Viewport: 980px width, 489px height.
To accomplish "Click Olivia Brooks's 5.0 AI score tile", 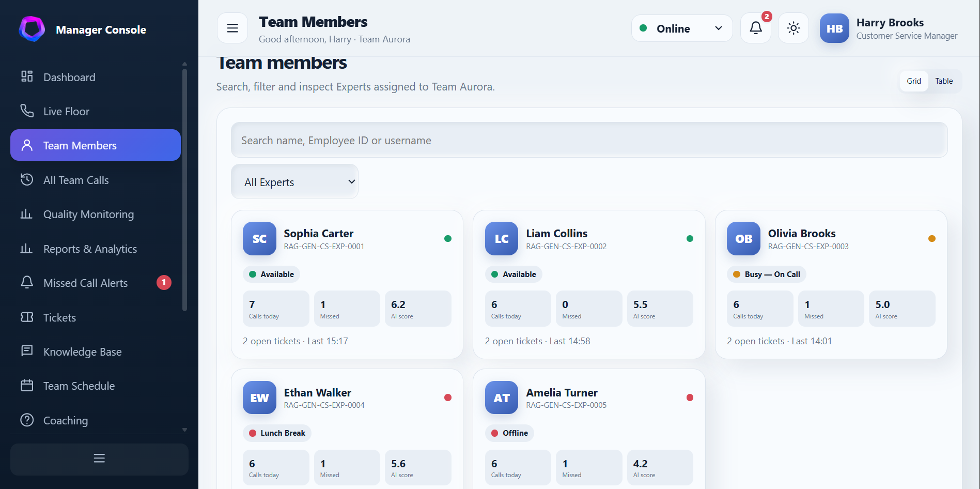I will [x=902, y=309].
